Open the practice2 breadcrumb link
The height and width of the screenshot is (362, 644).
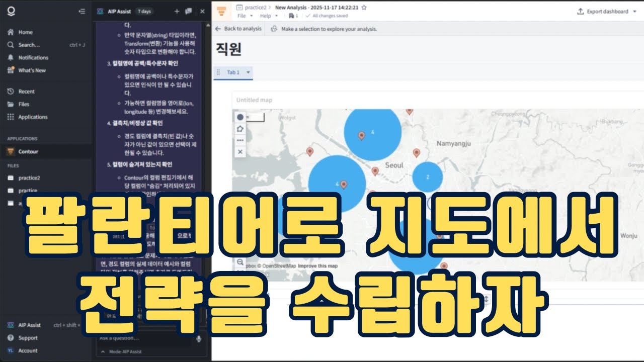tap(255, 8)
